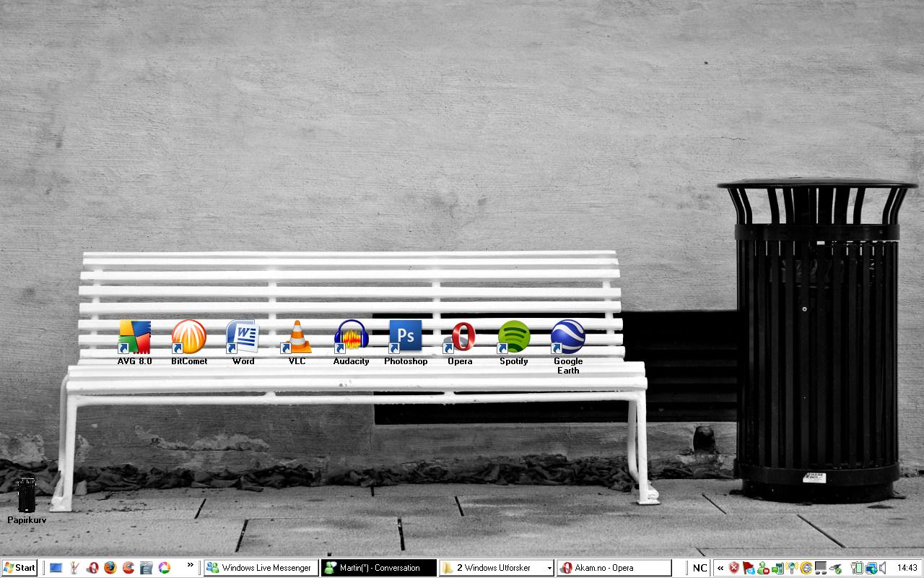Click the notepad-style quick launch icon
Screen dimensions: 924x578
147,568
